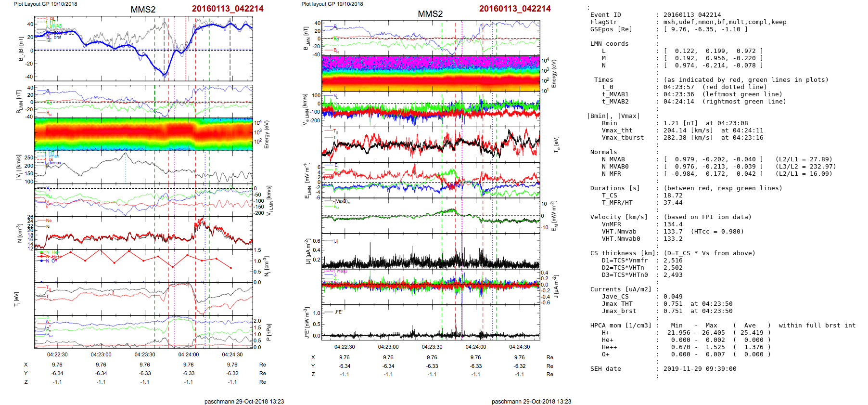Image resolution: width=868 pixels, height=405 pixels.
Task: Click the paschmann footer under the left plot
Action: (244, 401)
